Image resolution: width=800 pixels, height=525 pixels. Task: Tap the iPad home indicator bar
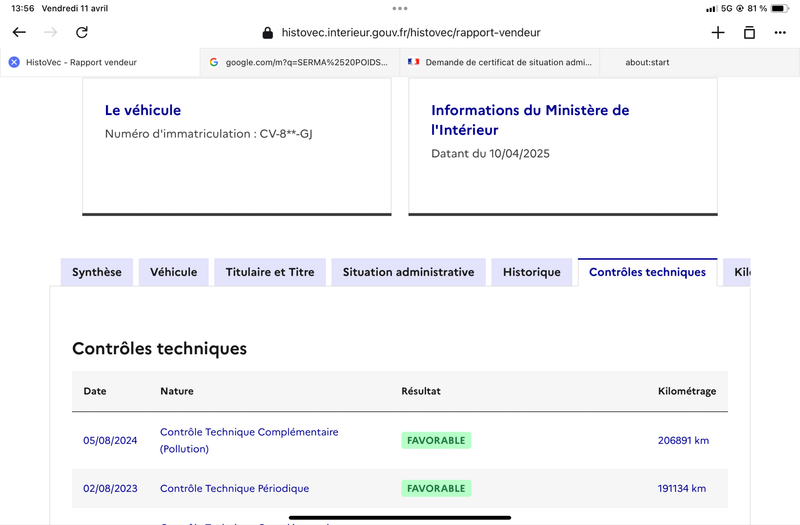[x=400, y=517]
